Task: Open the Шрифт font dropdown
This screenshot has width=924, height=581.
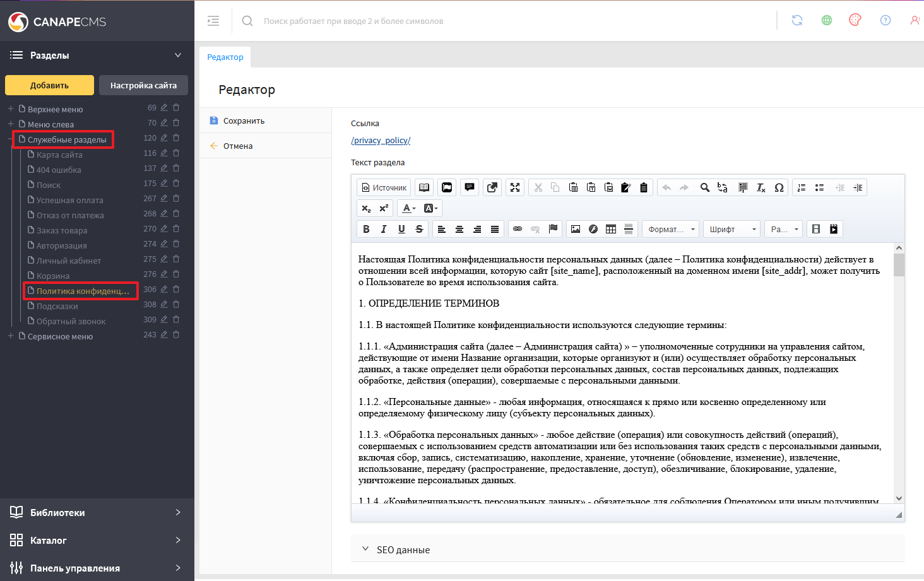Action: click(732, 229)
